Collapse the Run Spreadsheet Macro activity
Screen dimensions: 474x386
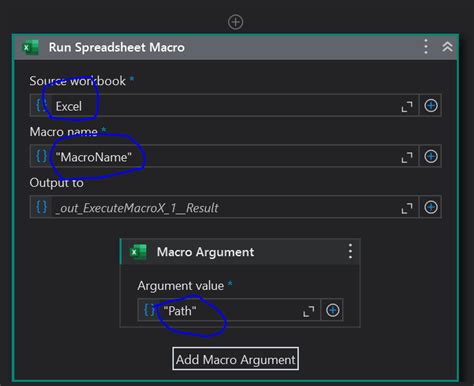(x=447, y=47)
